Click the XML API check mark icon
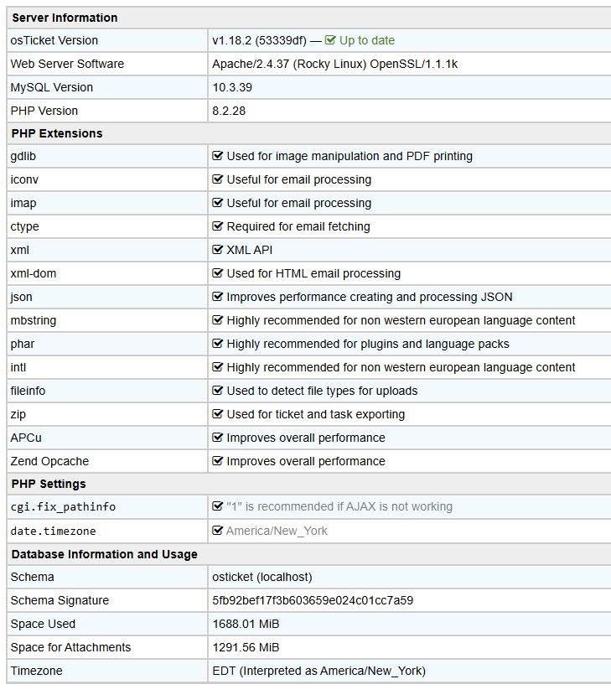Screen dimensions: 611x700 click(218, 250)
